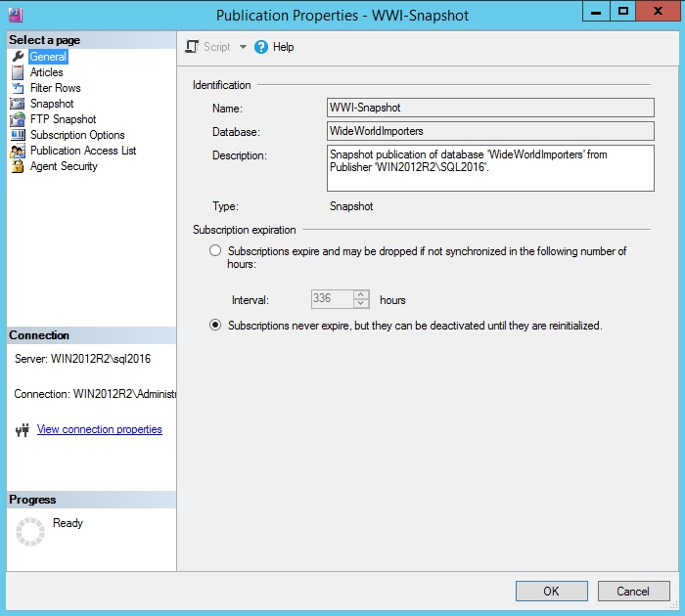
Task: Select the subscriptions expire after hours option
Action: (x=215, y=251)
